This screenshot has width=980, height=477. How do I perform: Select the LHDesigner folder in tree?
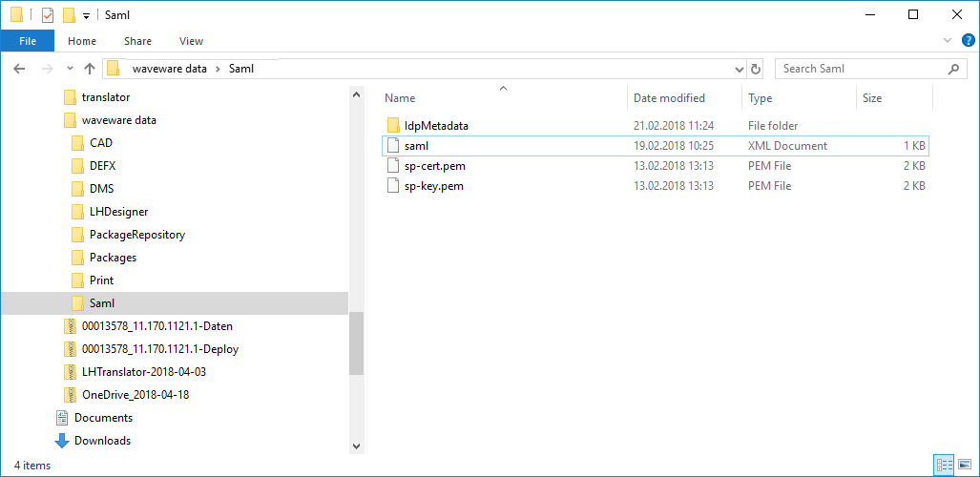[118, 212]
